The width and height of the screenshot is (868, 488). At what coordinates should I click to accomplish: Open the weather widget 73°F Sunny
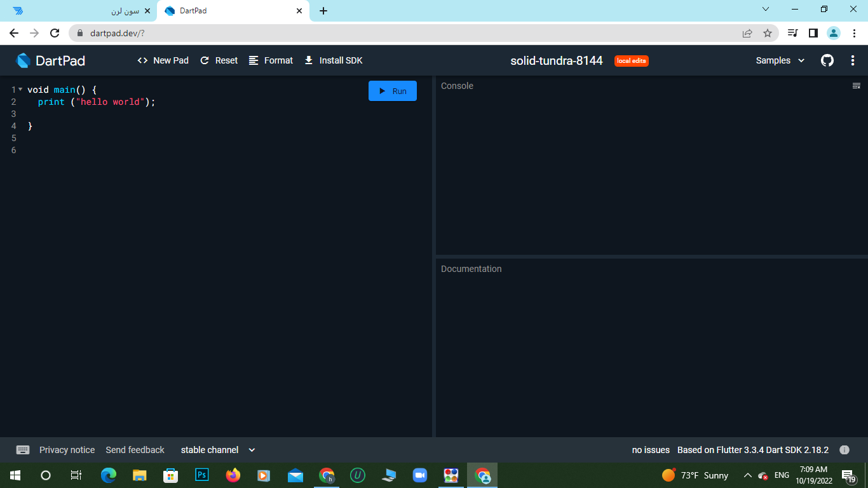(x=695, y=475)
